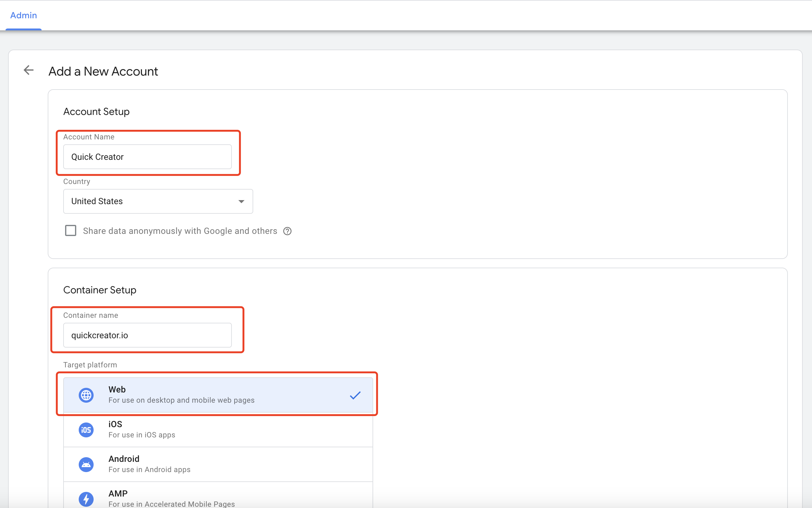Go back using the left arrow icon
This screenshot has height=508, width=812.
(x=29, y=70)
